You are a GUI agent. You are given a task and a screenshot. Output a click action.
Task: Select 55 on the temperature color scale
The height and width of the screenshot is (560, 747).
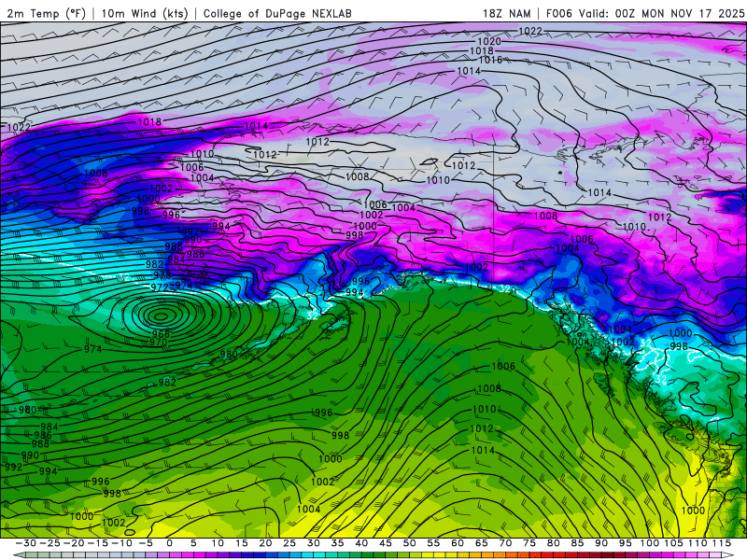click(433, 543)
